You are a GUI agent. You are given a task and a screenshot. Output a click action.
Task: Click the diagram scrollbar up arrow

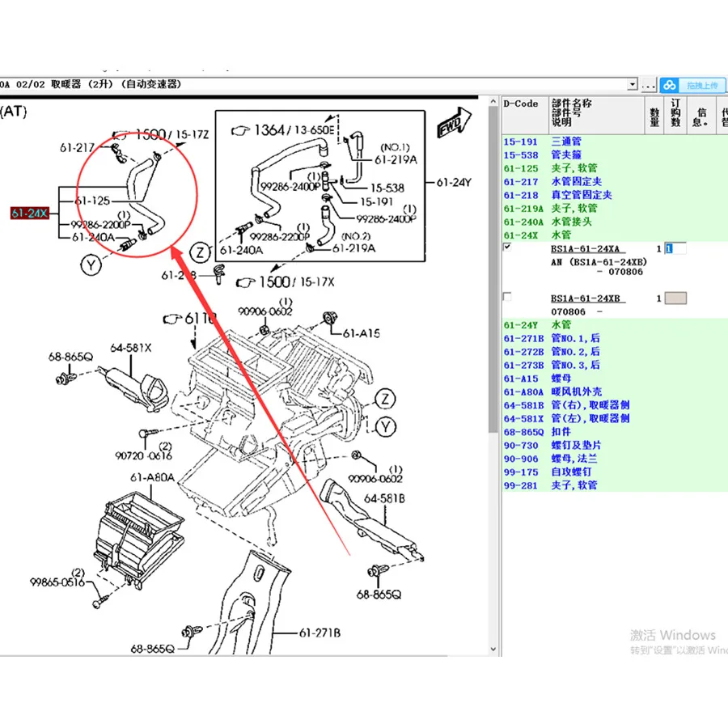coord(493,102)
